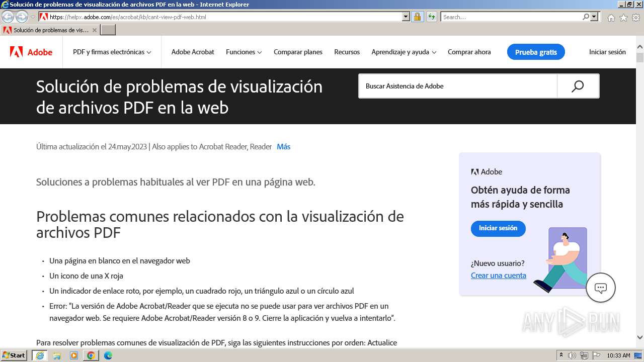Open the media player taskbar icon
644x362 pixels.
coord(74,355)
